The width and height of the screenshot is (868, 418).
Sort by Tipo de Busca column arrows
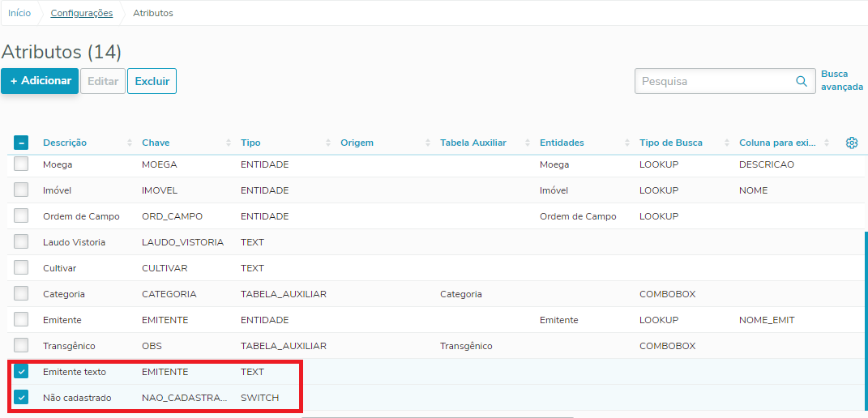(x=727, y=143)
